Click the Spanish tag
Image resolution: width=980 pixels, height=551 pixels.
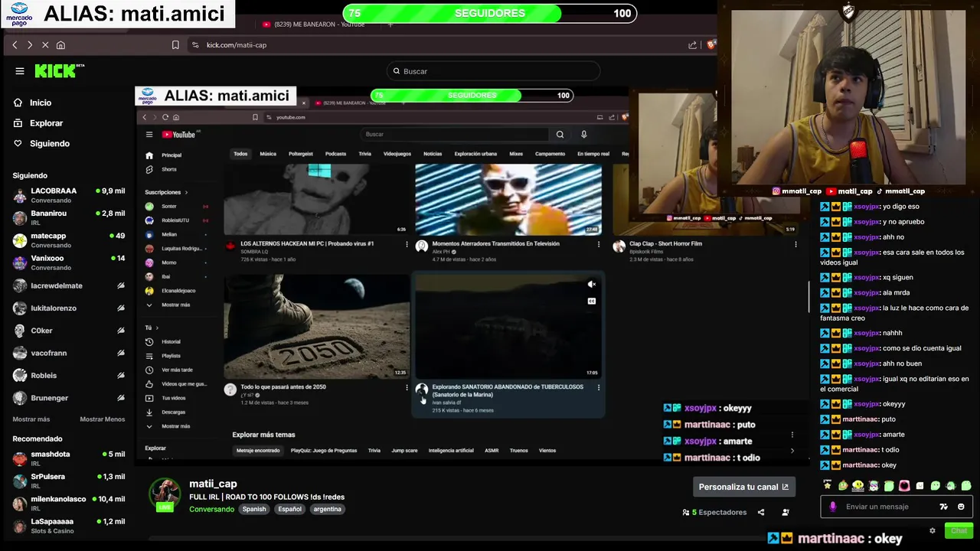(x=254, y=509)
